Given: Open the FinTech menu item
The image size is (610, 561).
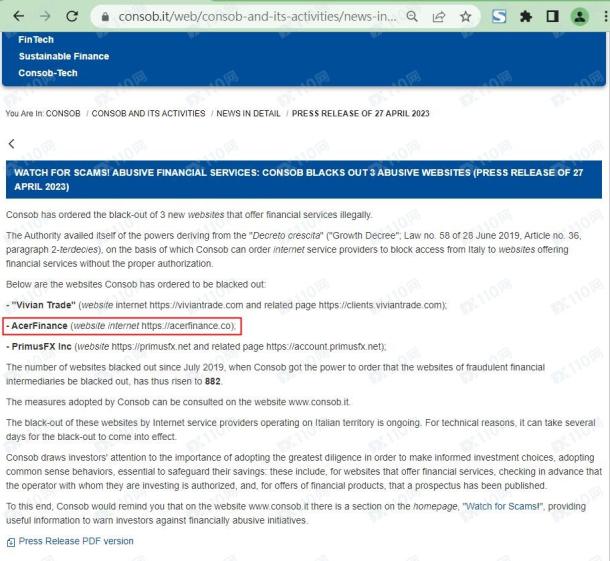Looking at the screenshot, I should point(36,39).
